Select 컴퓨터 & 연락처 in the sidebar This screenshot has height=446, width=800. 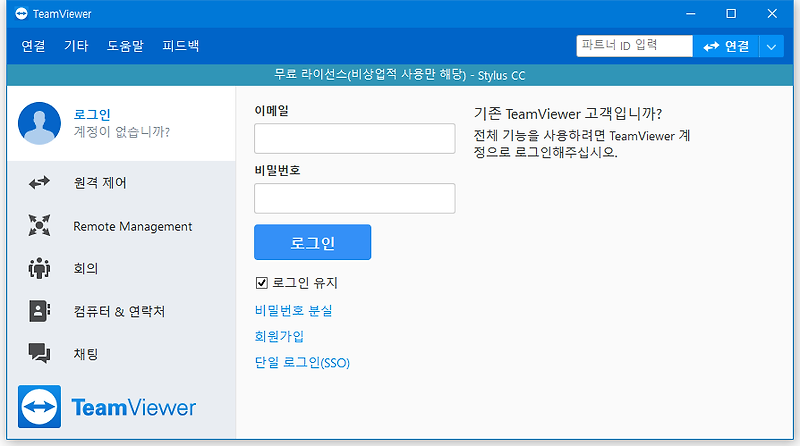121,311
